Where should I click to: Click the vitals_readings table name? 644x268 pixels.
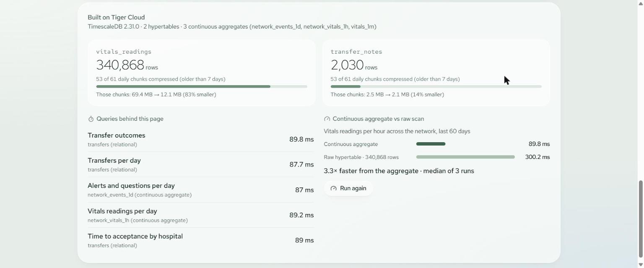(x=124, y=52)
